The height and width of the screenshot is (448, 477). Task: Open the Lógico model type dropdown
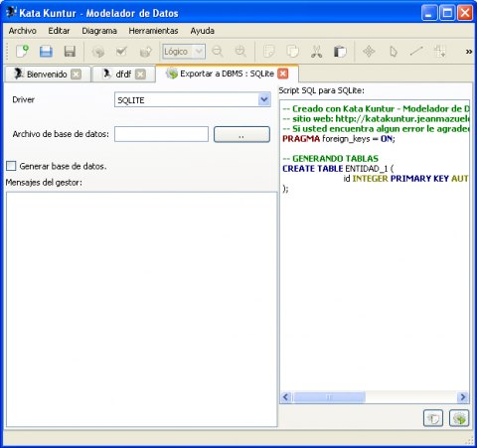pos(199,52)
